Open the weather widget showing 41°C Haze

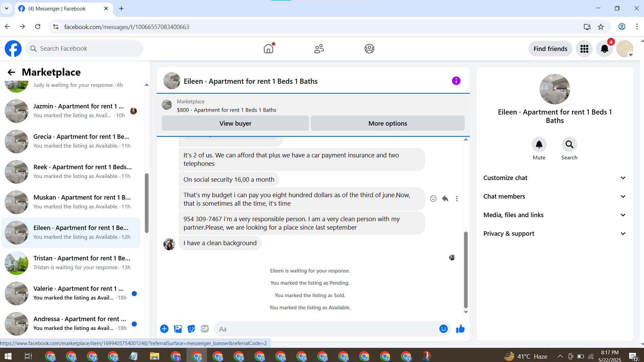point(526,356)
